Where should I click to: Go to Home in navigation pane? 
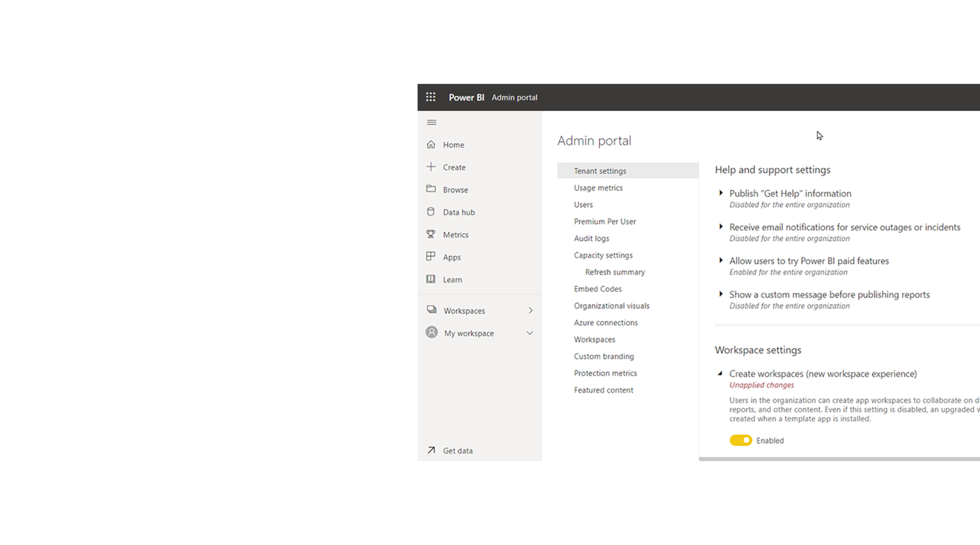(x=453, y=145)
